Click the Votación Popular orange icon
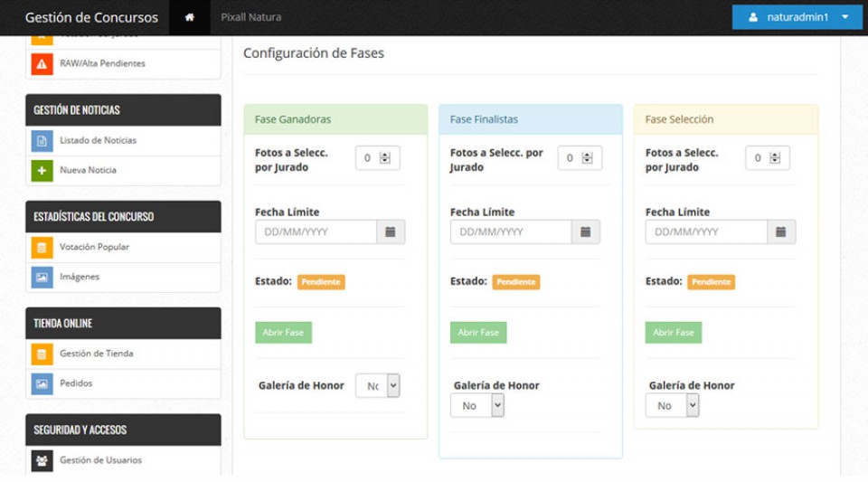This screenshot has height=482, width=868. tap(42, 248)
